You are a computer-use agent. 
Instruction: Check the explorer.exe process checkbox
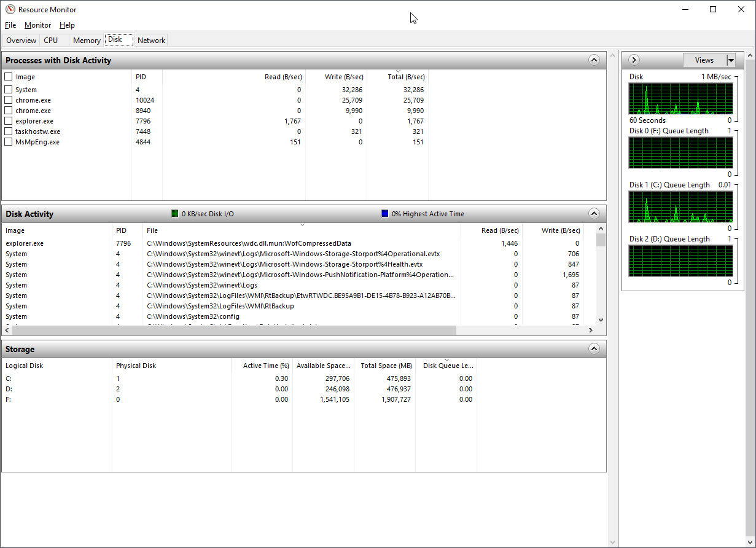9,121
